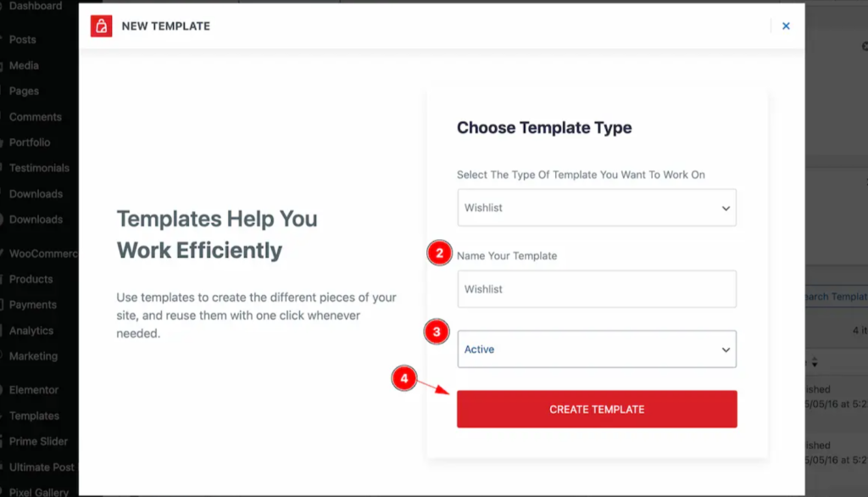The height and width of the screenshot is (497, 868).
Task: Go to Analytics in sidebar
Action: (x=31, y=331)
